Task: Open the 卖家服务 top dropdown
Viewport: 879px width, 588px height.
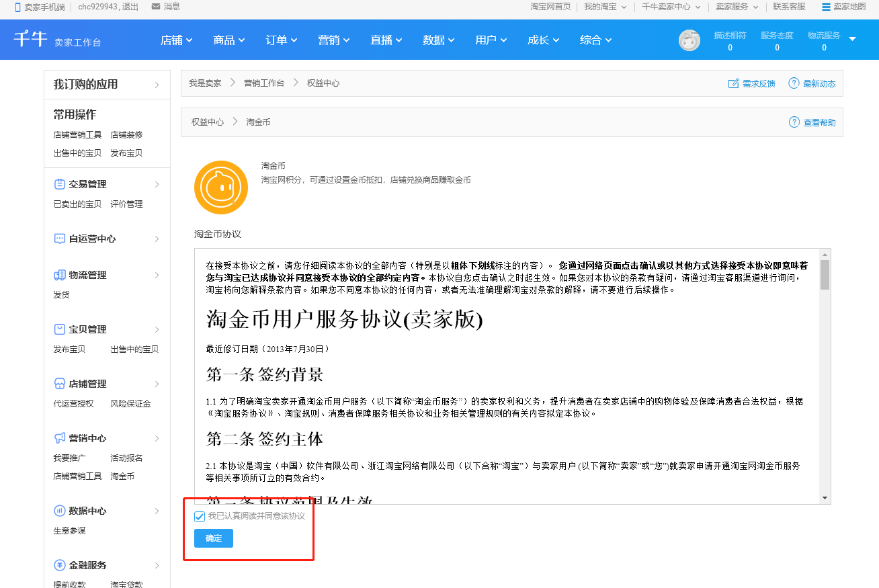Action: coord(737,7)
